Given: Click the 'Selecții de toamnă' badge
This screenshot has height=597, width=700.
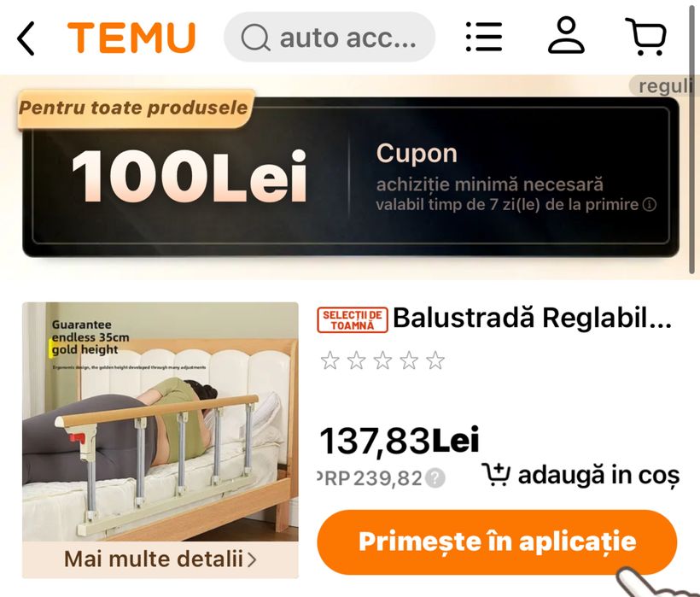Looking at the screenshot, I should click(353, 319).
